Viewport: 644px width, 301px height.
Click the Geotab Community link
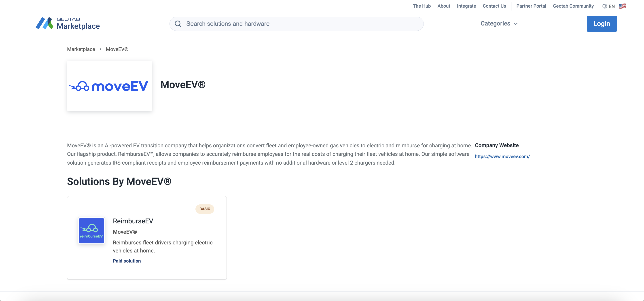tap(572, 6)
